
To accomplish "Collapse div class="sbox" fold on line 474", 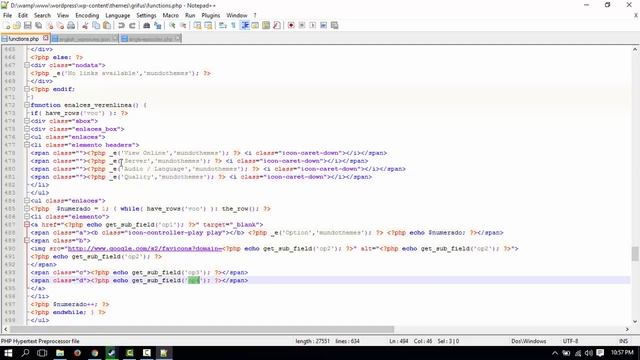I will pyautogui.click(x=27, y=121).
